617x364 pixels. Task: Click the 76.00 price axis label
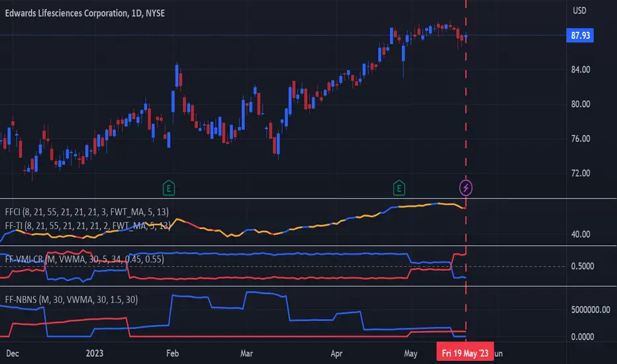[581, 138]
